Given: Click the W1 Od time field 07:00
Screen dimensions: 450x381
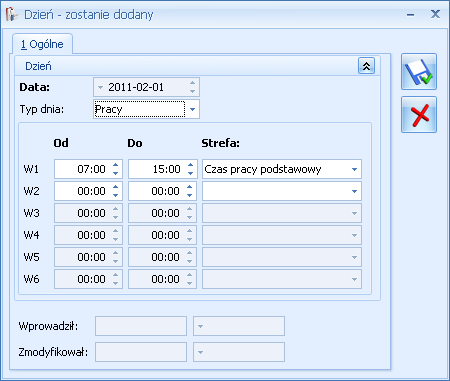Looking at the screenshot, I should point(88,169).
